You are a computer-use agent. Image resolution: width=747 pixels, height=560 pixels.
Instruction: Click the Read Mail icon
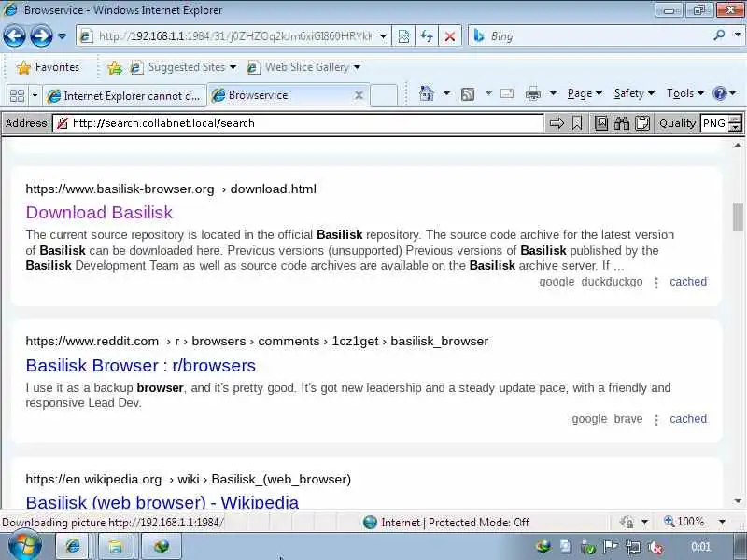(x=507, y=93)
